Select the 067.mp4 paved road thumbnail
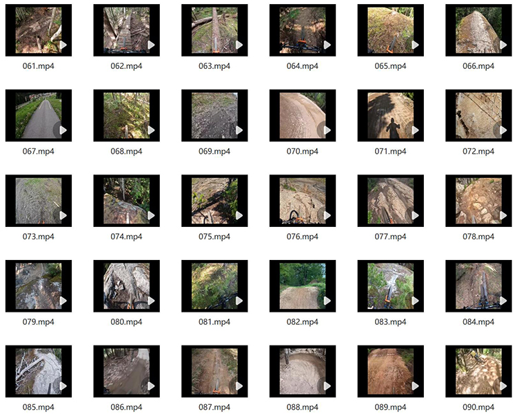The width and height of the screenshot is (517, 420). click(x=39, y=115)
